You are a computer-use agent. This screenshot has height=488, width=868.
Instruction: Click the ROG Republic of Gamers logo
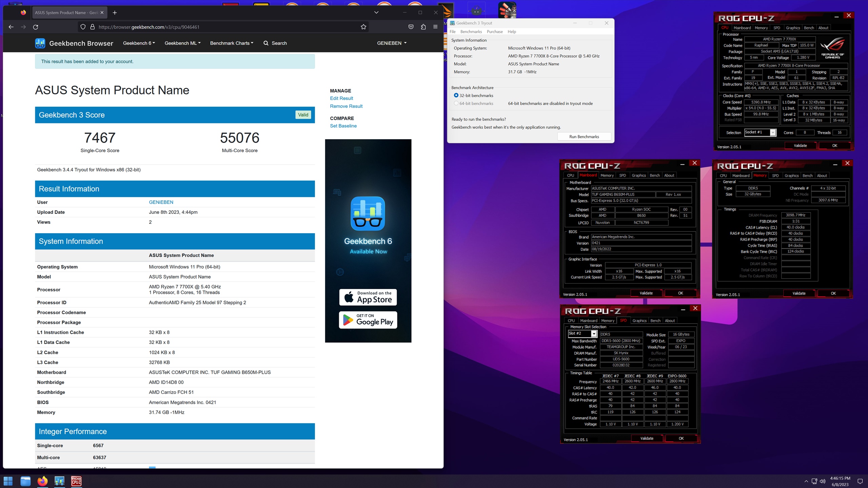click(832, 48)
